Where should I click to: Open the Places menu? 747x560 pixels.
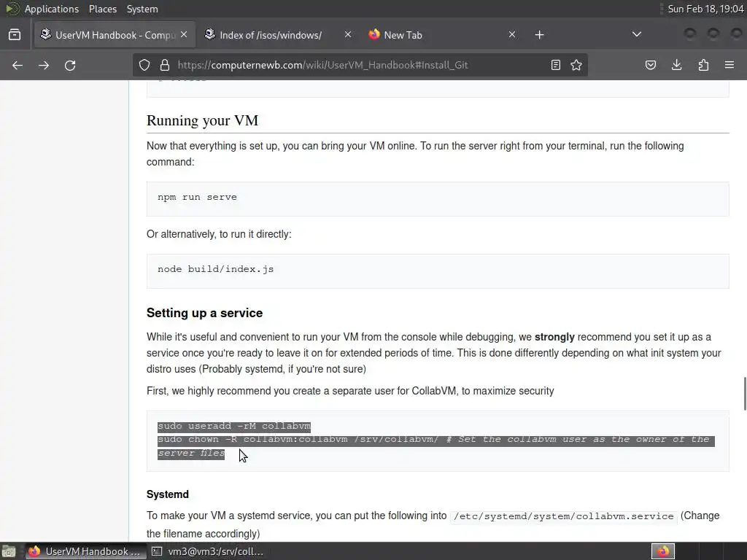(x=102, y=9)
